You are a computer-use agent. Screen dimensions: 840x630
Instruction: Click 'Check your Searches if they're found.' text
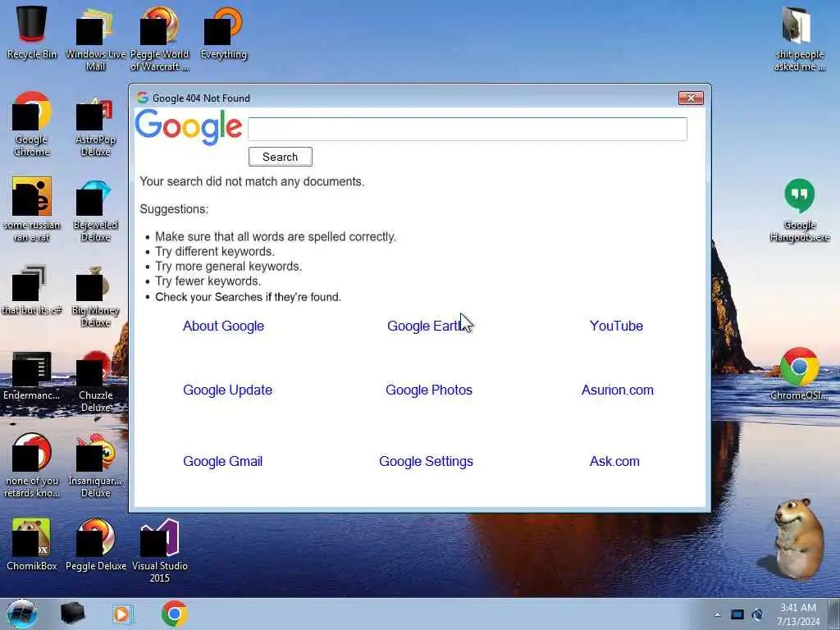point(248,297)
